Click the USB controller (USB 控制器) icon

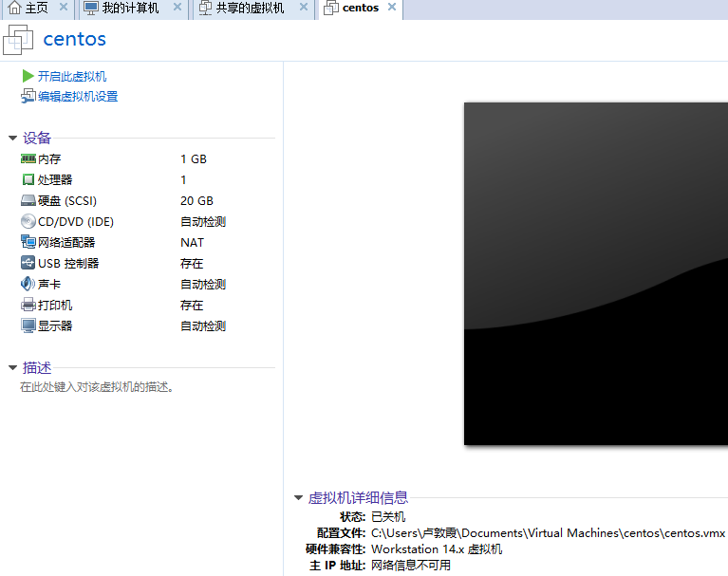coord(28,263)
